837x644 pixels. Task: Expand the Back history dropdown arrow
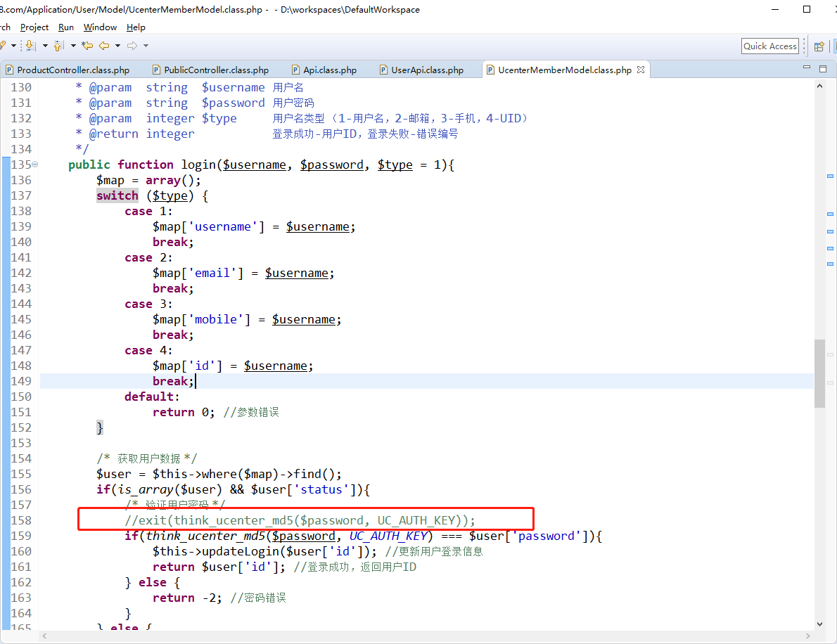pos(117,46)
